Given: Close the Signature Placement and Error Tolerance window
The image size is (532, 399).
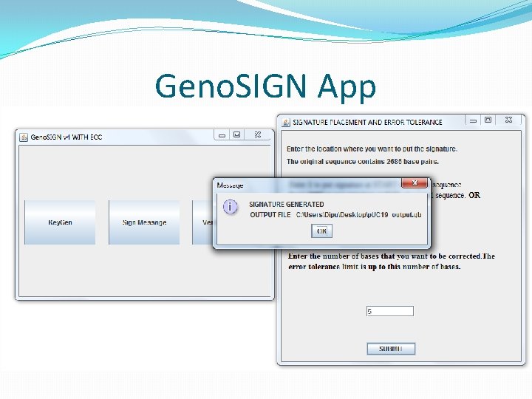Looking at the screenshot, I should (x=508, y=120).
